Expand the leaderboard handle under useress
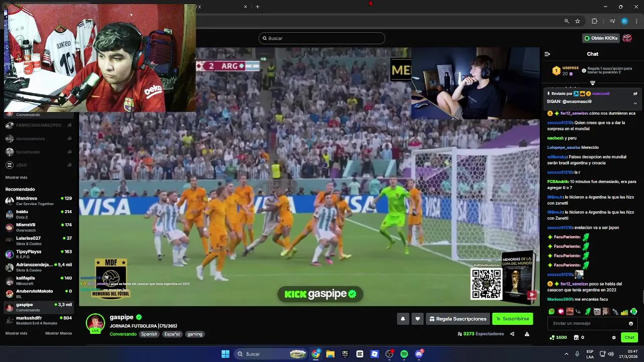The image size is (644, 362). 593,83
